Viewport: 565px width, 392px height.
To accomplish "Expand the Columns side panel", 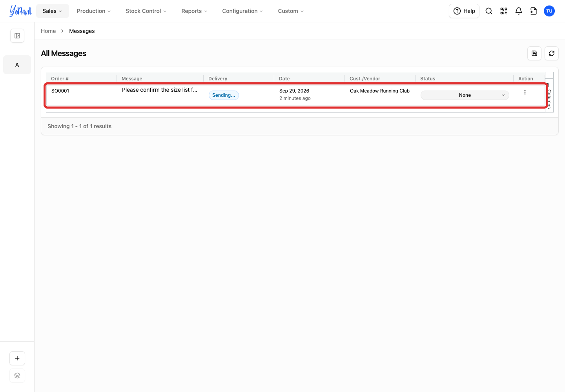I will (549, 96).
